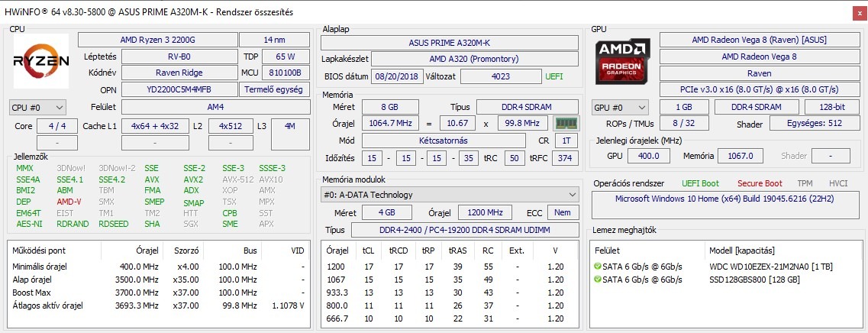Click the 1T command rate field
This screenshot has height=333, width=868.
point(566,141)
